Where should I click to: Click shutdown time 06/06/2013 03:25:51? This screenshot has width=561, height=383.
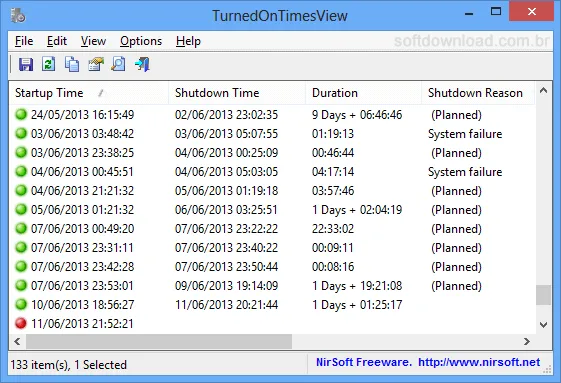tap(226, 209)
